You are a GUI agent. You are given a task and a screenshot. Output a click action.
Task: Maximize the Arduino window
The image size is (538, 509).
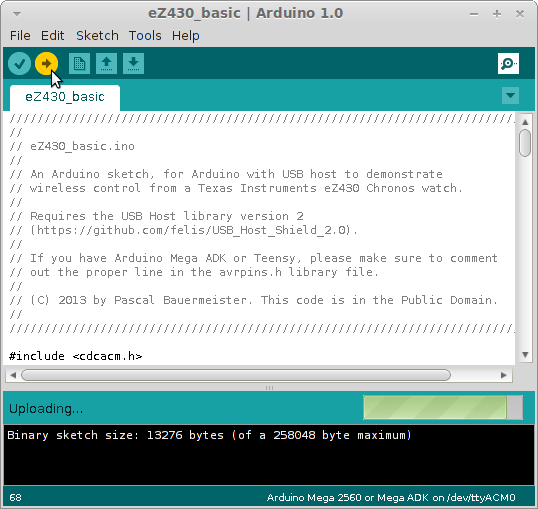coord(497,14)
